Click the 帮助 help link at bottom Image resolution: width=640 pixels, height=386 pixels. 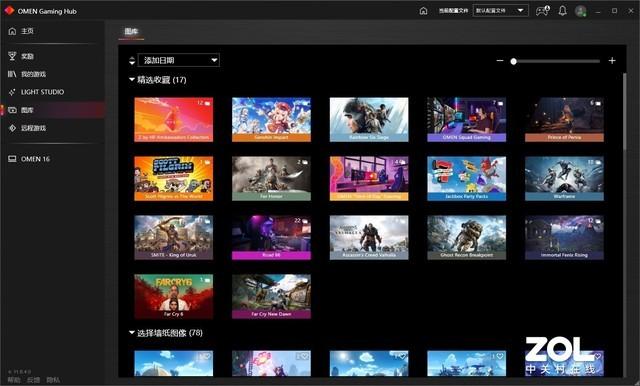point(14,380)
